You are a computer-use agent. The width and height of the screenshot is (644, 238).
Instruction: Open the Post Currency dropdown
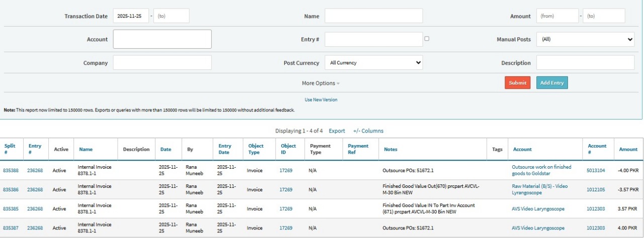click(x=373, y=63)
